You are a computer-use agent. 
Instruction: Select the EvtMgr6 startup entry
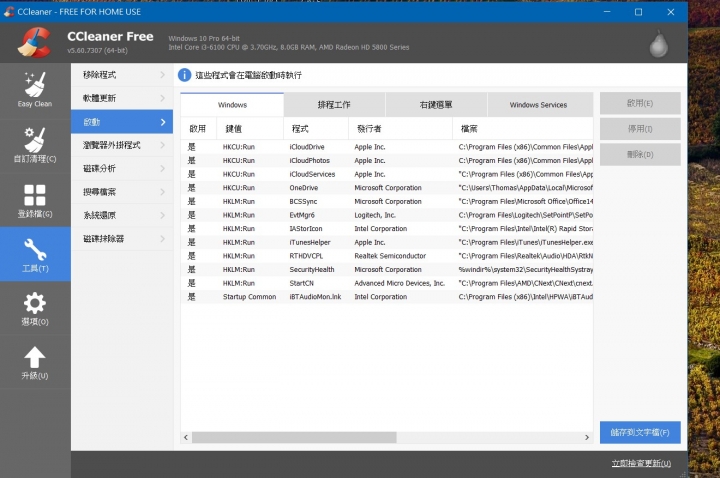tap(387, 215)
